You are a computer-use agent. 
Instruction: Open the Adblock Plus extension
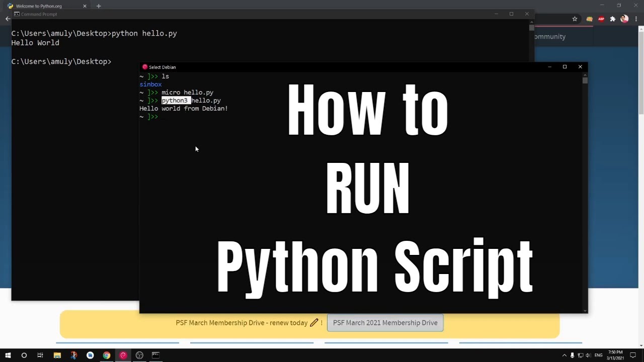[x=601, y=19]
